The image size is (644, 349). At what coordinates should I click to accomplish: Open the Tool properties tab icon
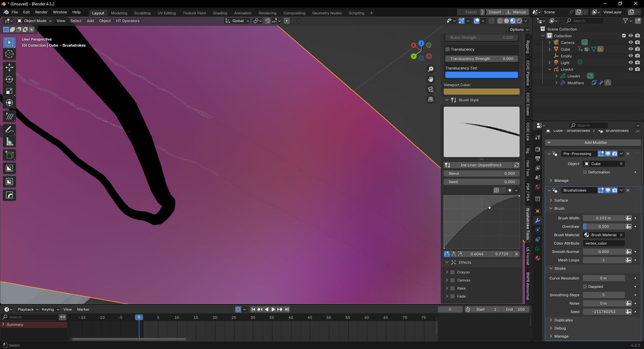point(538,137)
